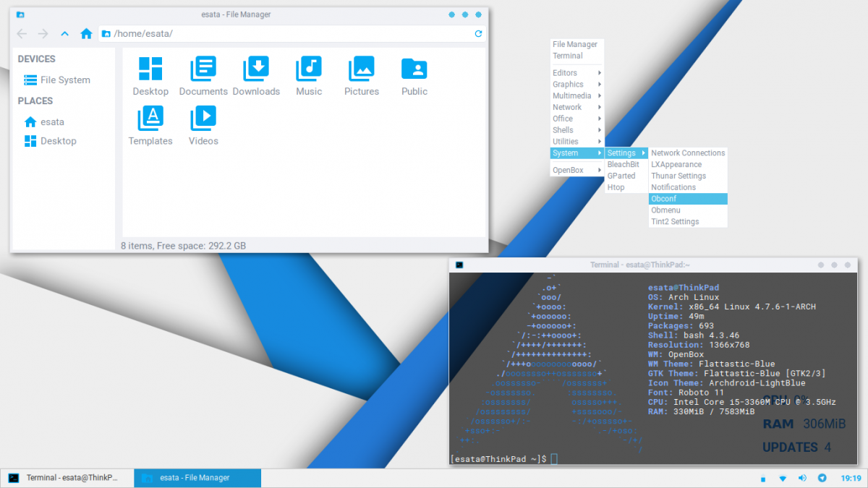Expand the Utilities submenu

[576, 142]
